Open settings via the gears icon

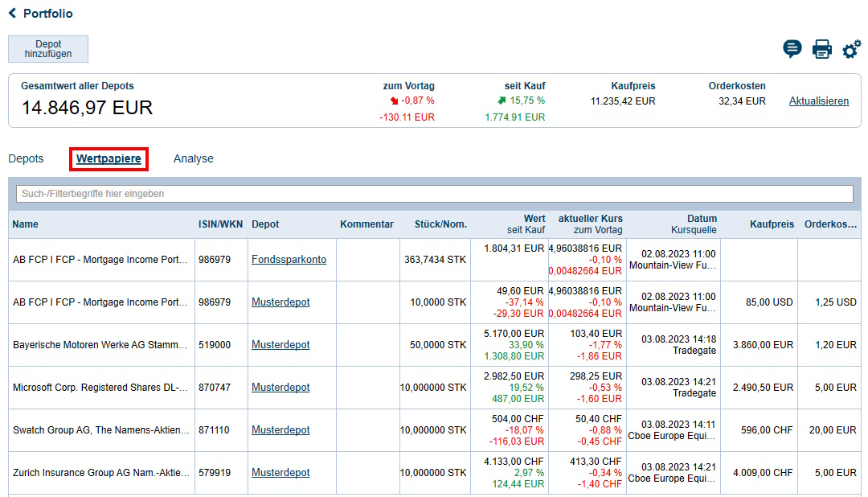(x=851, y=50)
